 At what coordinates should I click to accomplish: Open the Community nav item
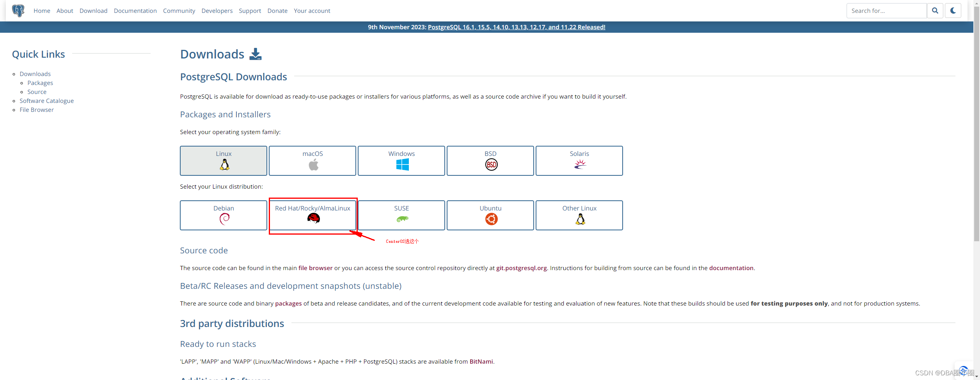[x=179, y=11]
